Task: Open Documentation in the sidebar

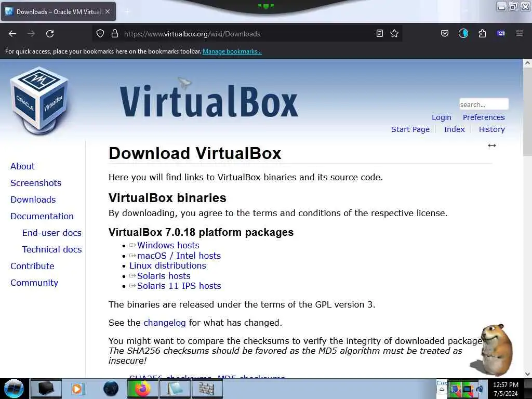Action: [42, 216]
